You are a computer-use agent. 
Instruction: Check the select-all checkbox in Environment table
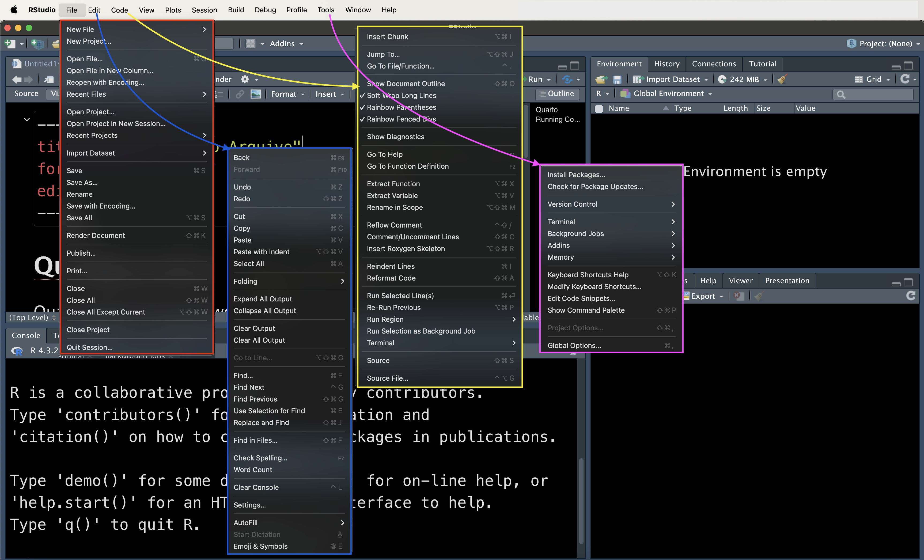coord(599,109)
